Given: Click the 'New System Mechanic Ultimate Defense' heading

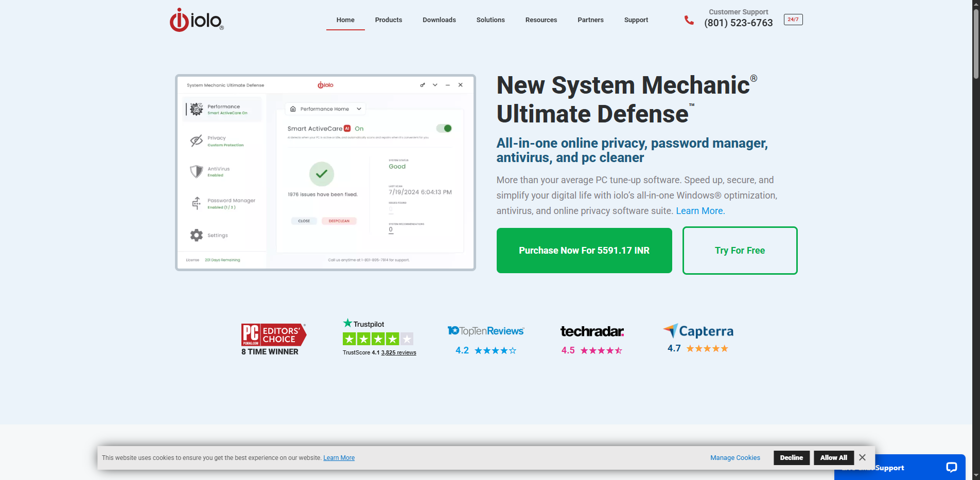Looking at the screenshot, I should pos(627,99).
